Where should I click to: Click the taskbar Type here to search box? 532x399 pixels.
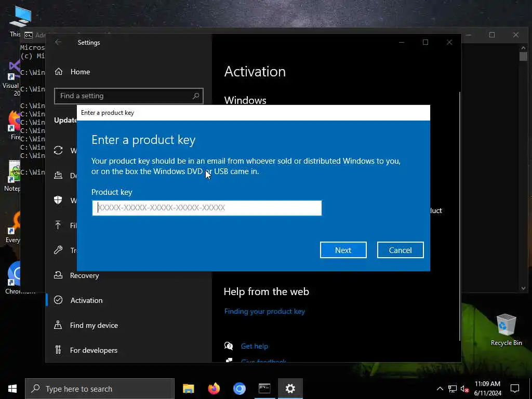pyautogui.click(x=100, y=389)
